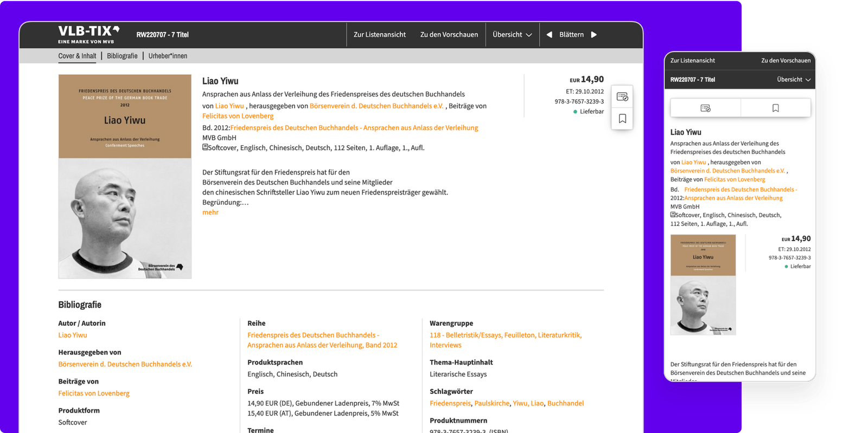
Task: Open the author link Liao Yiwu after 'von'
Action: tap(229, 106)
